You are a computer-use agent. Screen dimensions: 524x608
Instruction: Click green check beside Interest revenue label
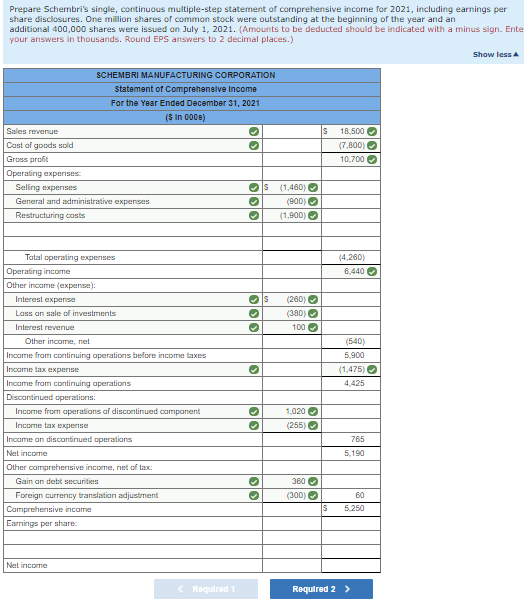(254, 327)
